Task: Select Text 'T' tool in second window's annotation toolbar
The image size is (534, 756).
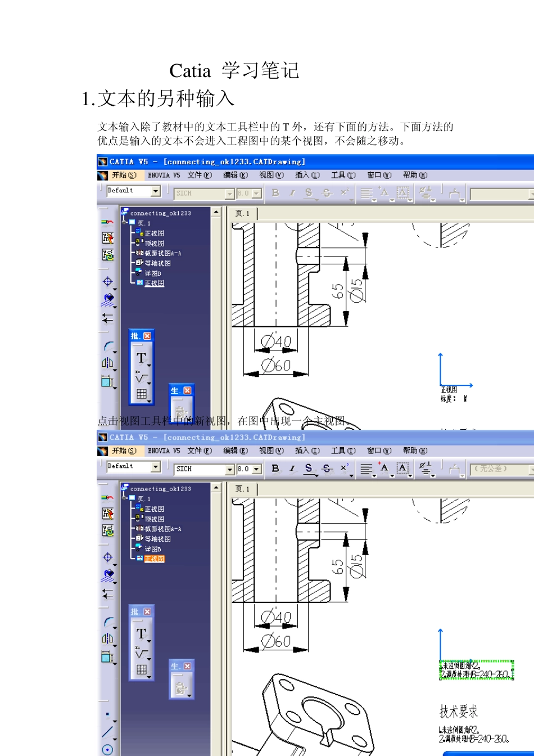Action: 142,634
